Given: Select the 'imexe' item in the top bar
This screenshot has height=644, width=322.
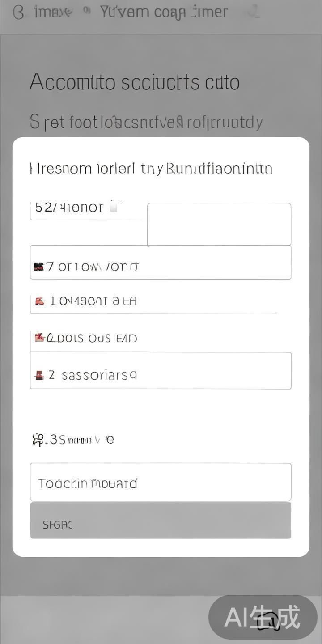Looking at the screenshot, I should pos(53,12).
